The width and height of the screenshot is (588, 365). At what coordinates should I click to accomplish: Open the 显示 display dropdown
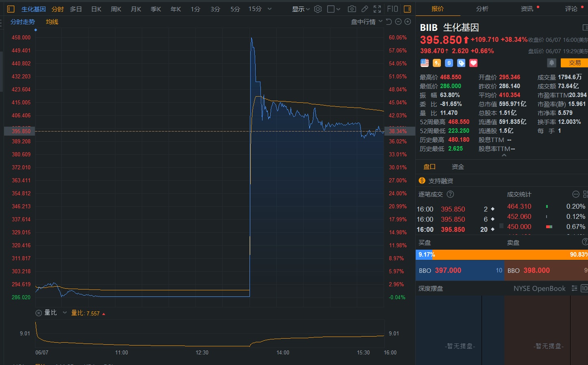pyautogui.click(x=301, y=9)
